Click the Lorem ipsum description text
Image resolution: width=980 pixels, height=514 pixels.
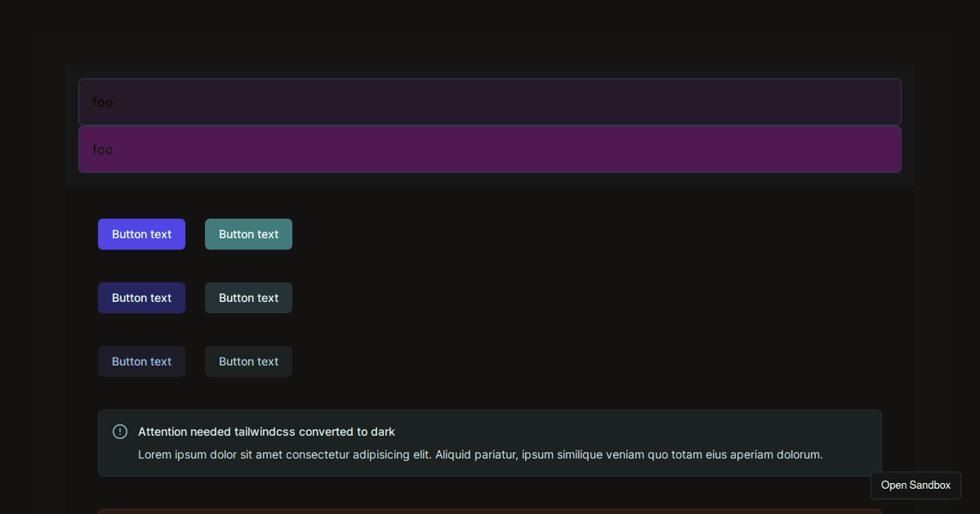[x=480, y=454]
